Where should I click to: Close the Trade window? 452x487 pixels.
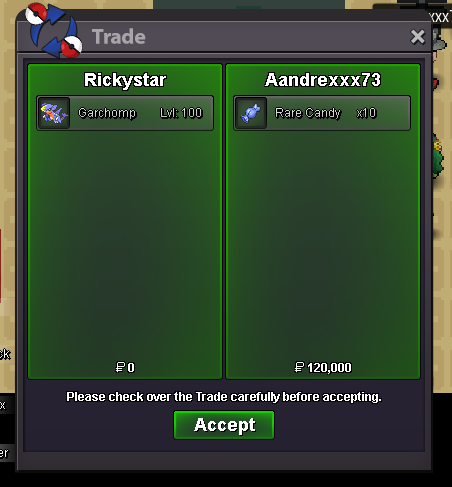(417, 37)
